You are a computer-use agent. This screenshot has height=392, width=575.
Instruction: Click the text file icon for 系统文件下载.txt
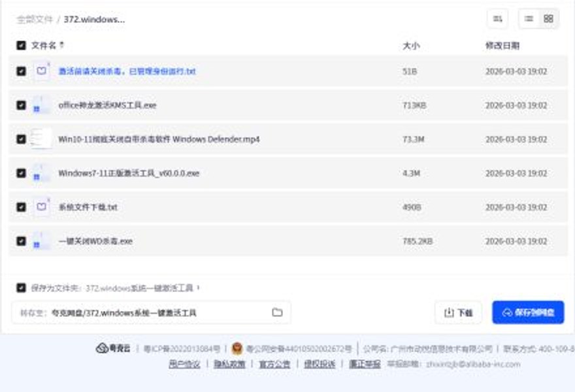click(41, 207)
